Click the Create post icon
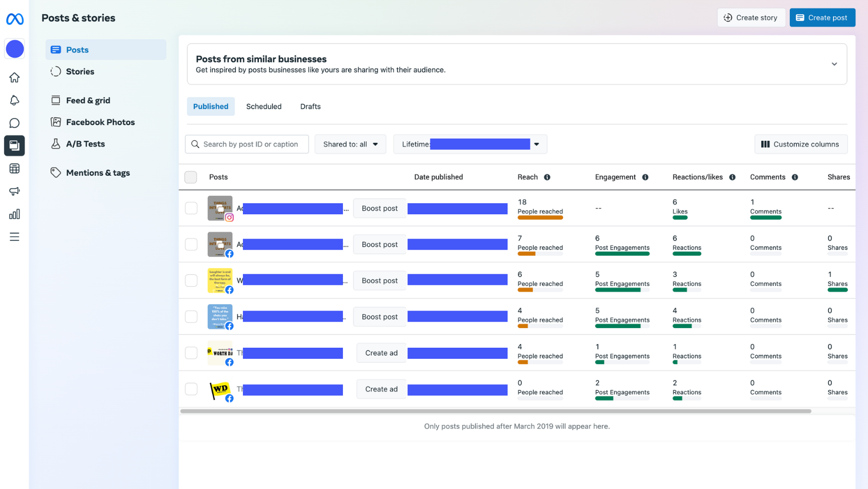Image resolution: width=868 pixels, height=489 pixels. click(x=800, y=17)
